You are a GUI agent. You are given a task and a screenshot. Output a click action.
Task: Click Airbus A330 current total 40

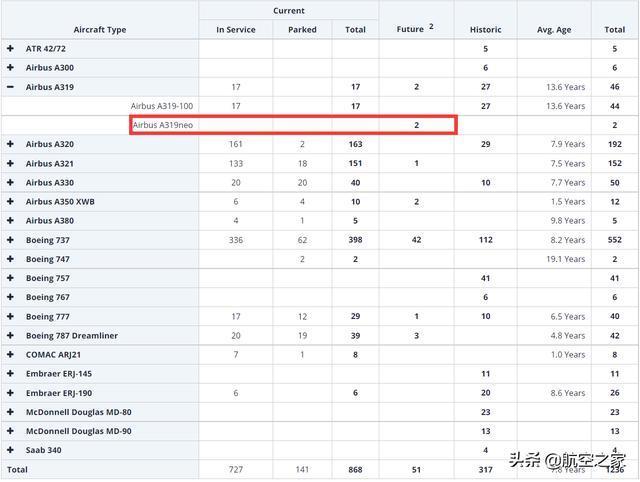(x=356, y=182)
